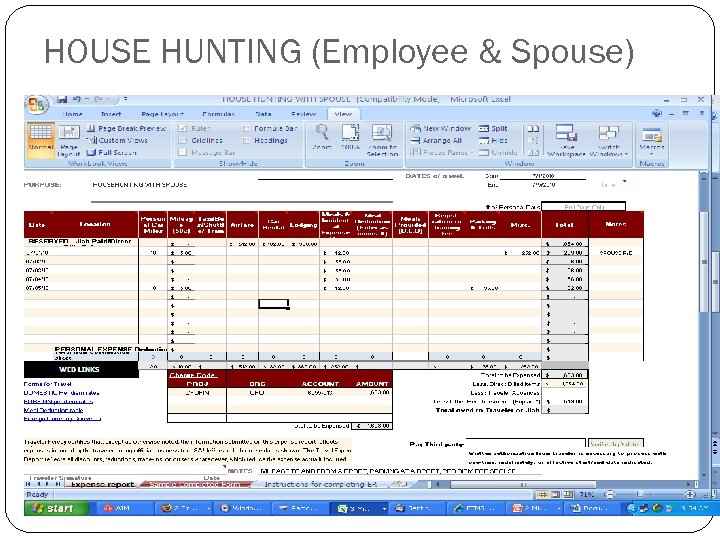Open the Meal Deduction rate link
This screenshot has width=720, height=540.
pos(53,410)
